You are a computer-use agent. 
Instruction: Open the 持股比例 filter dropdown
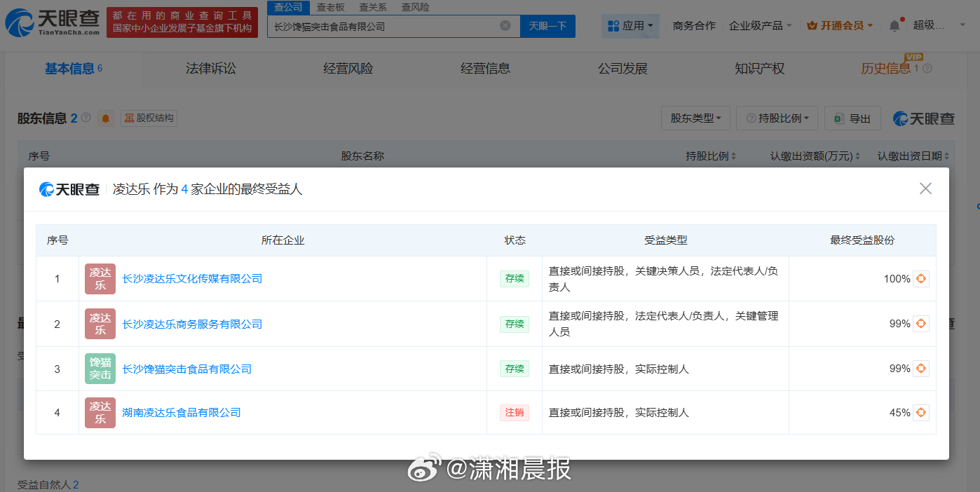click(777, 118)
